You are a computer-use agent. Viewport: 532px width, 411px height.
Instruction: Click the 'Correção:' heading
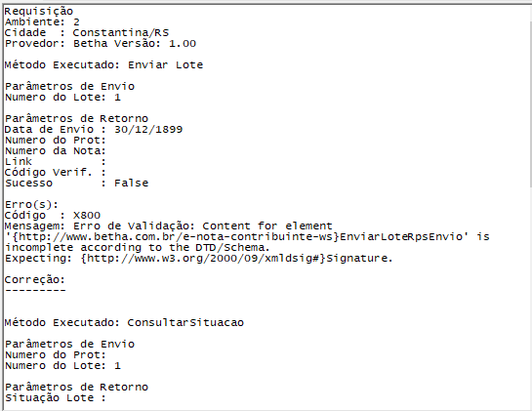point(34,280)
